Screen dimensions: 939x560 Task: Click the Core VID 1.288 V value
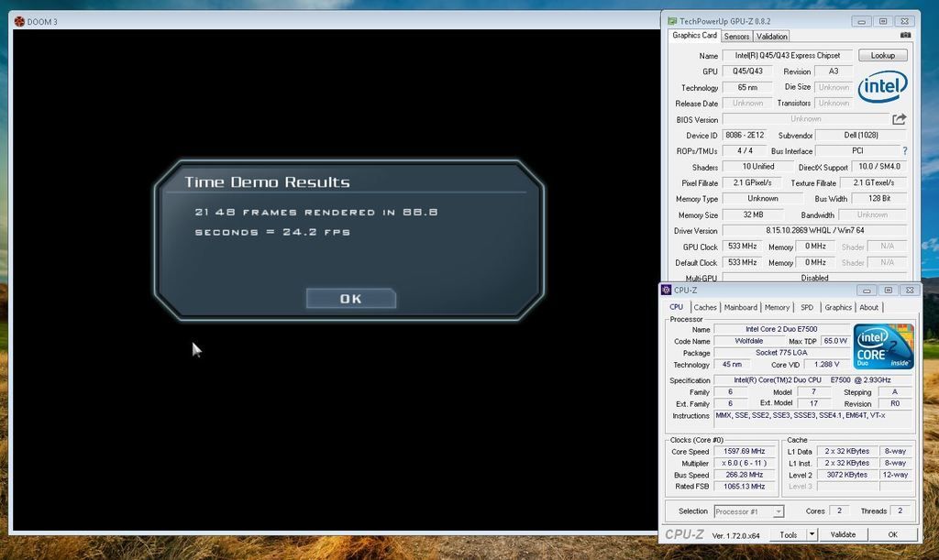coord(826,365)
